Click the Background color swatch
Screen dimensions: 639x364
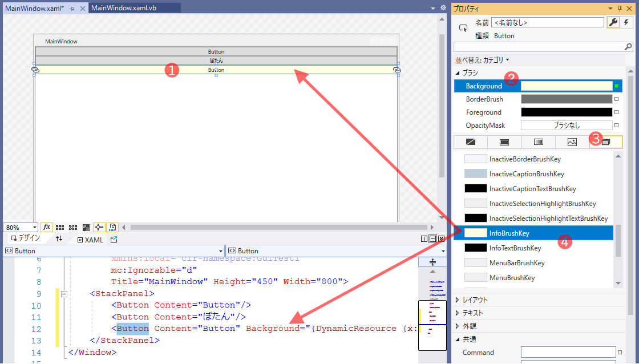click(567, 86)
